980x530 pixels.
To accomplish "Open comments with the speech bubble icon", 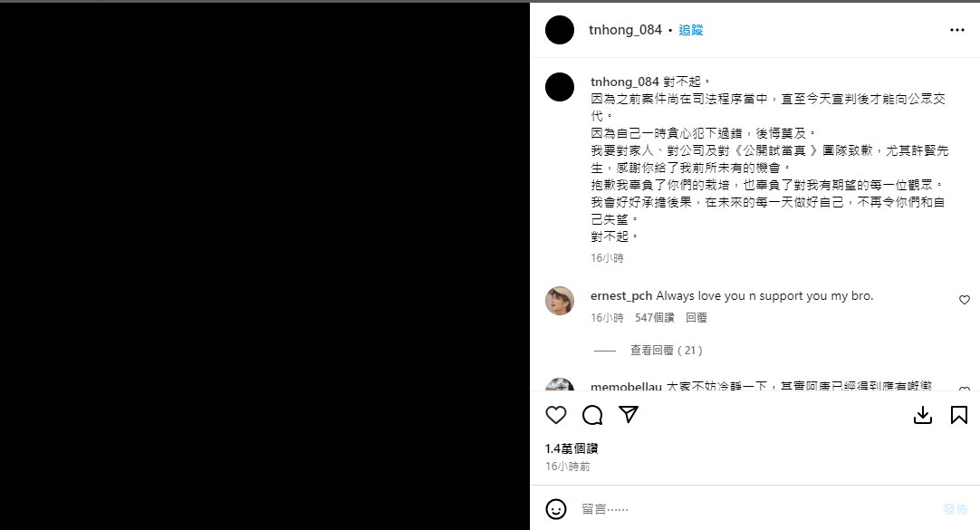I will pyautogui.click(x=591, y=415).
